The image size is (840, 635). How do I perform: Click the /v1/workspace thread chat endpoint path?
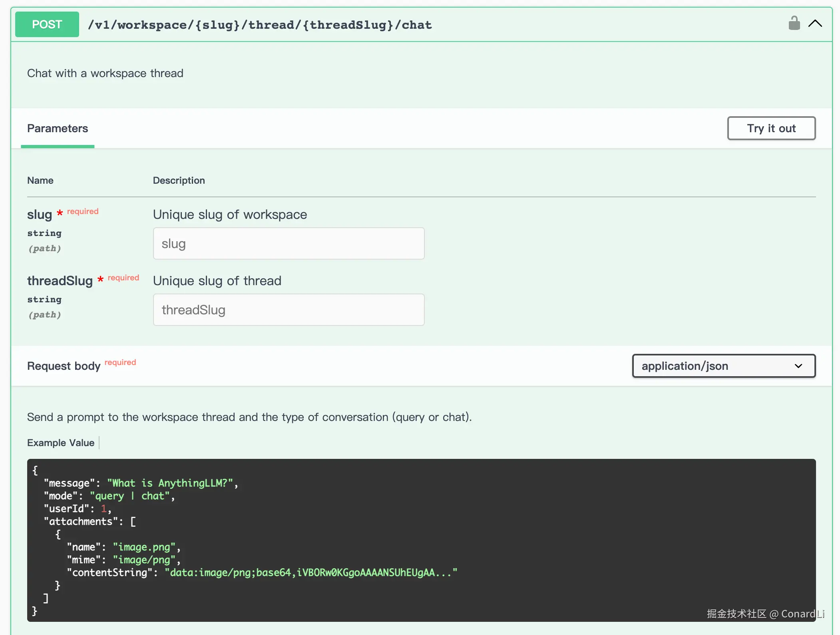click(260, 25)
